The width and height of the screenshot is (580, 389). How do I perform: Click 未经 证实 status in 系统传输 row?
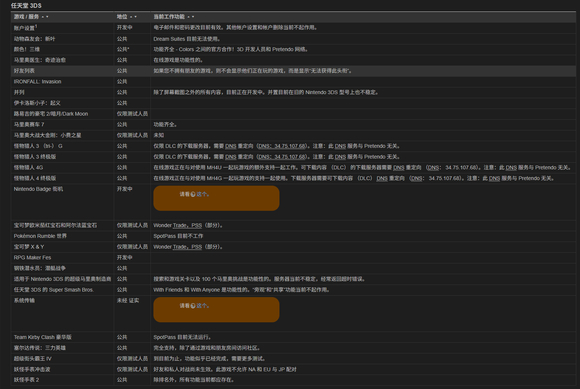(128, 301)
